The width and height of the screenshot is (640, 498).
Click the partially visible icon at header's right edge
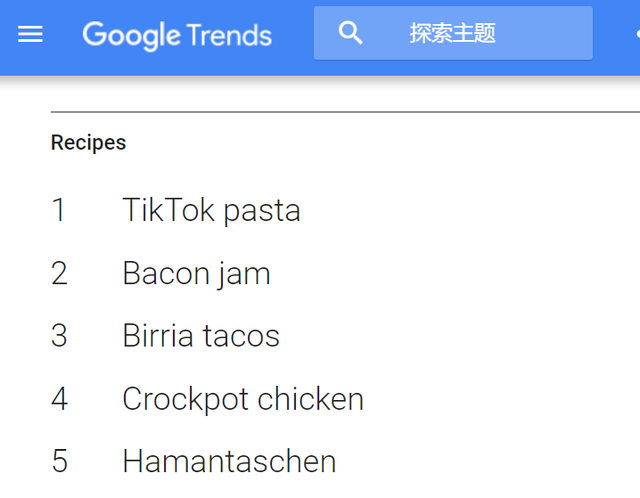(636, 33)
